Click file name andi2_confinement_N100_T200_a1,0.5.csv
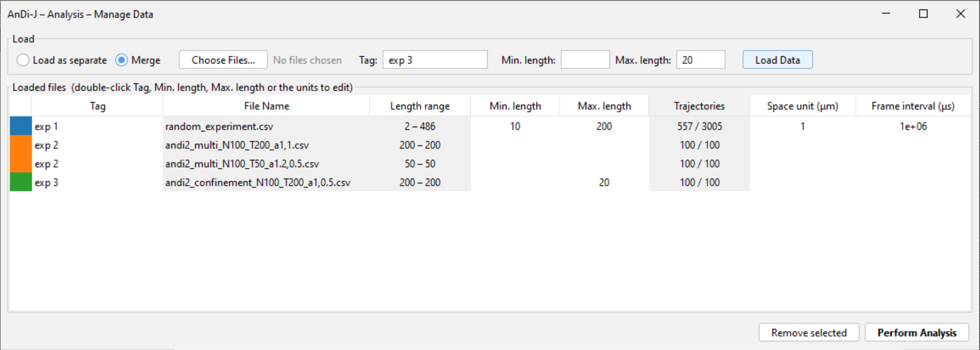Viewport: 980px width, 350px height. click(x=258, y=182)
